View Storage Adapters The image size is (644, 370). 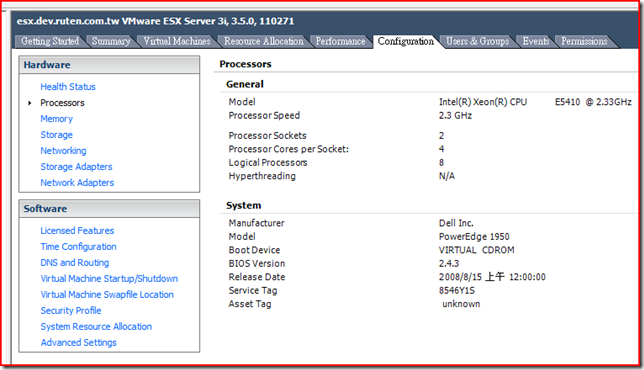76,167
